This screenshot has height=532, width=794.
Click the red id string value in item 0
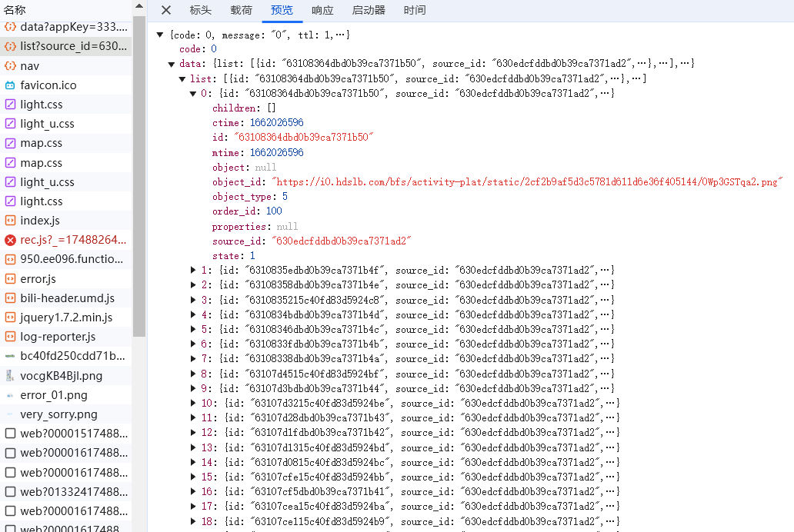coord(303,137)
